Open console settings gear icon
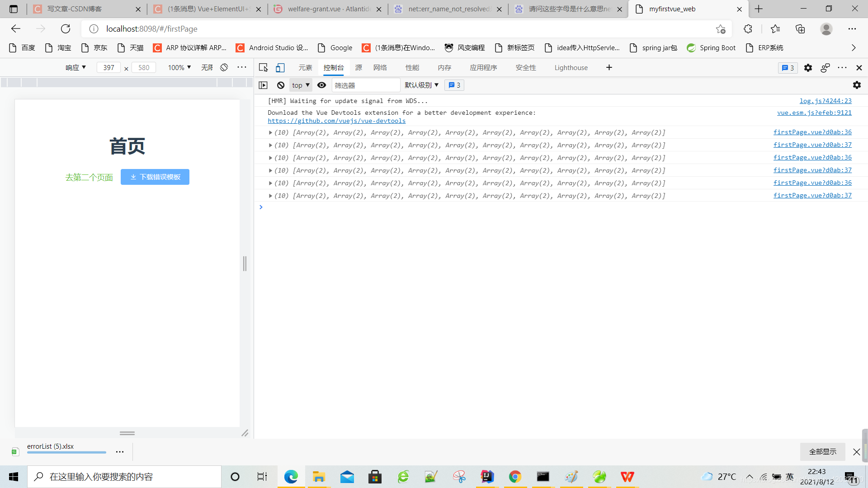This screenshot has height=488, width=868. (857, 85)
